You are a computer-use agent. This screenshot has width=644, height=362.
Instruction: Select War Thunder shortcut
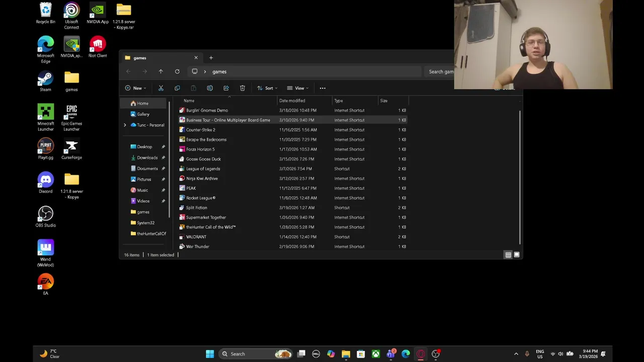point(292,246)
